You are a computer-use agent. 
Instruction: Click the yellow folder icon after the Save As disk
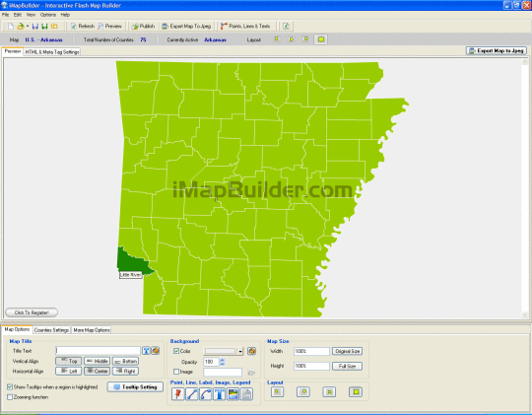54,27
